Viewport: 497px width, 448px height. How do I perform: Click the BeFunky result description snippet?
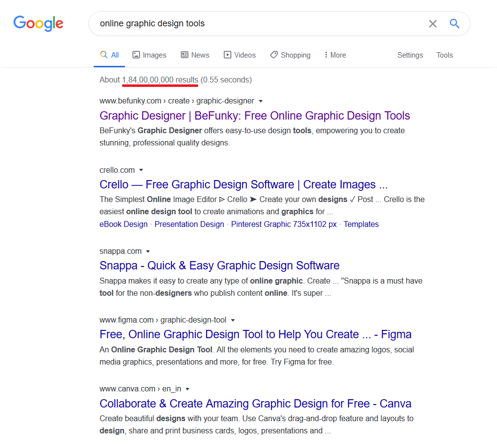pos(252,137)
